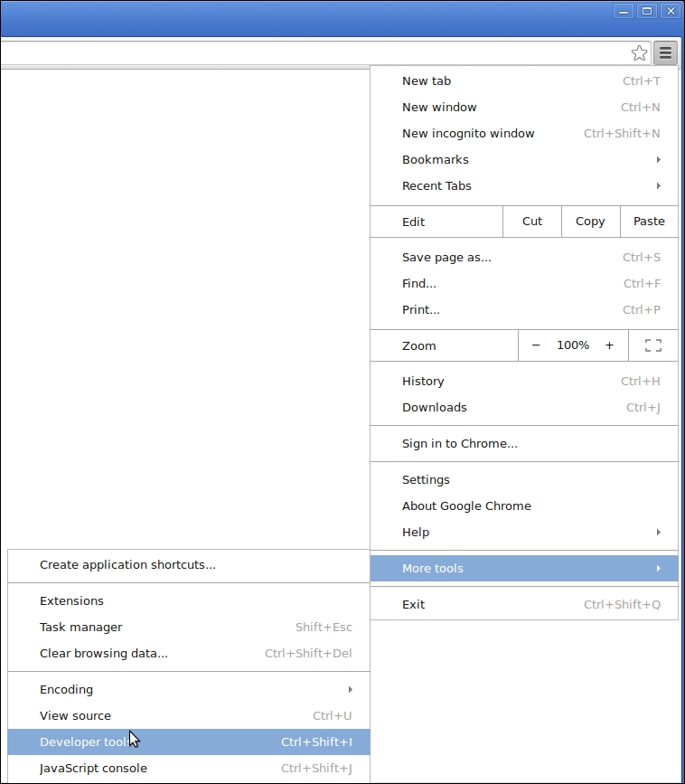The image size is (685, 784).
Task: Choose Create application shortcuts...
Action: point(189,565)
